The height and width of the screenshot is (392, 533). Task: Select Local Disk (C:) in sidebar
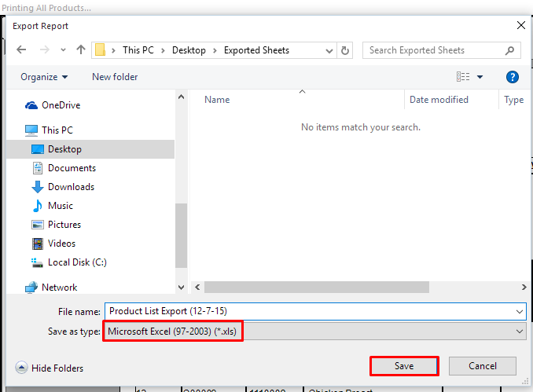coord(76,262)
